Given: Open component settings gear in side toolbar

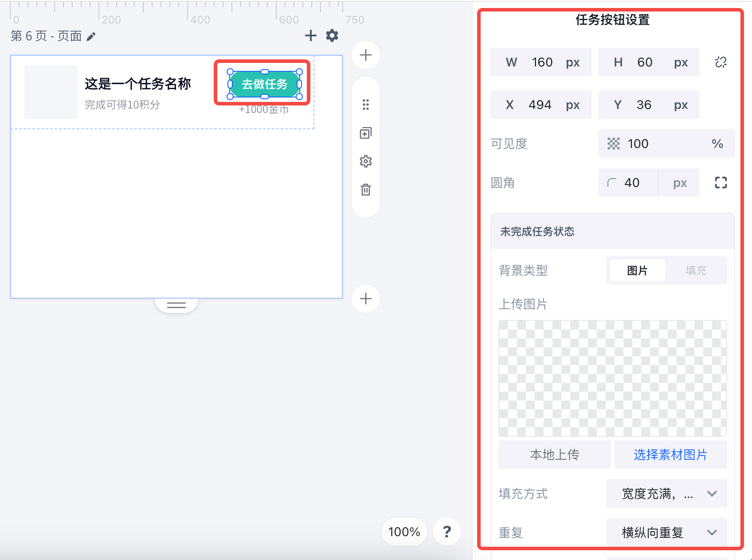Looking at the screenshot, I should click(366, 161).
